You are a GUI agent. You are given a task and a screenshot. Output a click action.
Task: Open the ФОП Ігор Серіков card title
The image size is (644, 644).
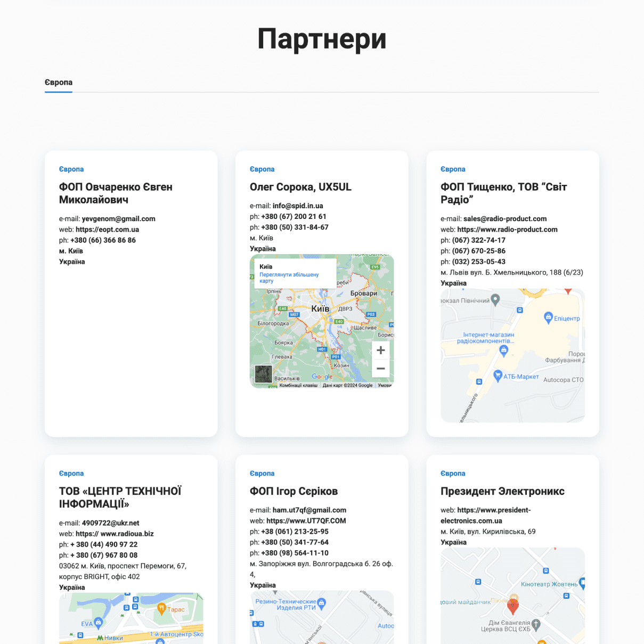(x=294, y=491)
